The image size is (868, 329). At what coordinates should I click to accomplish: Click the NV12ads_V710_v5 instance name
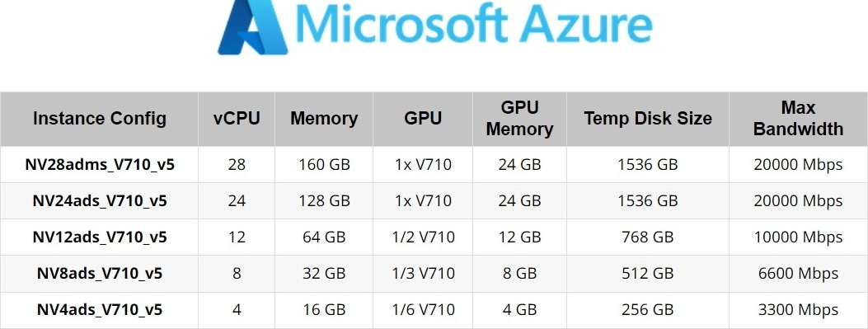[x=100, y=237]
